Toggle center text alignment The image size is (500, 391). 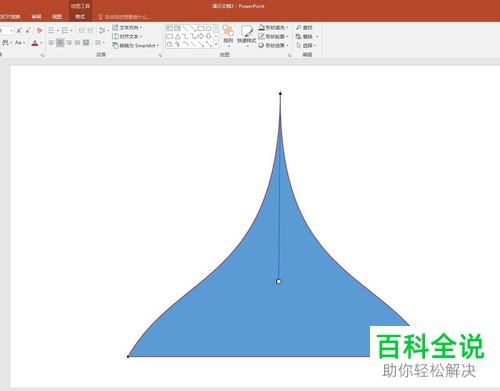(60, 43)
